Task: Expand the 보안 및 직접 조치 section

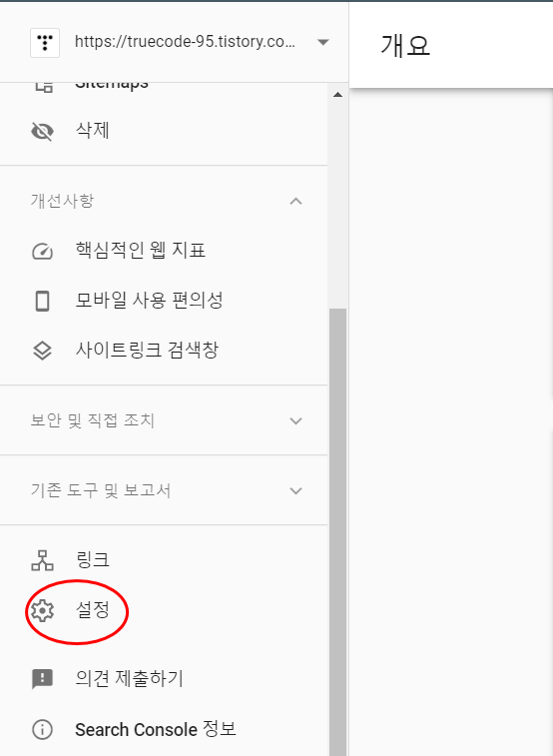Action: pyautogui.click(x=295, y=420)
